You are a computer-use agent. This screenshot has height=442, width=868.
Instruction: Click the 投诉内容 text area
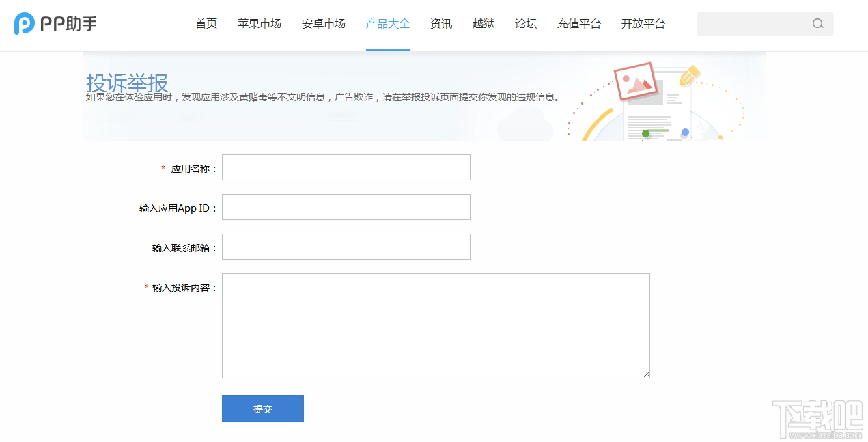pyautogui.click(x=435, y=325)
